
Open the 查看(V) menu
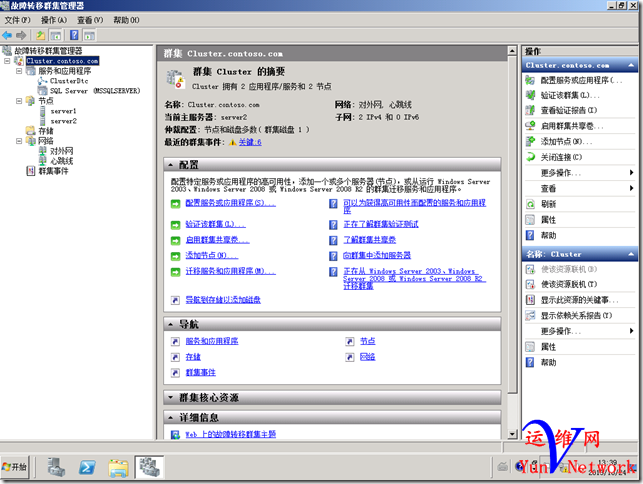(x=90, y=20)
